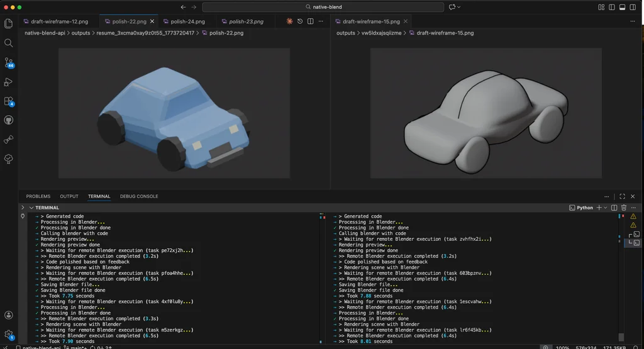Open the more actions ellipsis in panel
644x349 pixels.
tap(607, 196)
